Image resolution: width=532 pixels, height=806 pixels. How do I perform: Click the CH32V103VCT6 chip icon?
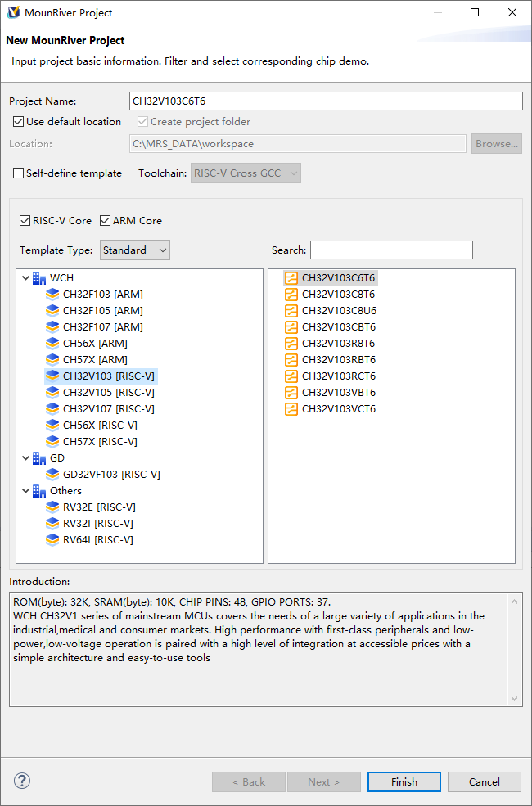click(x=291, y=409)
